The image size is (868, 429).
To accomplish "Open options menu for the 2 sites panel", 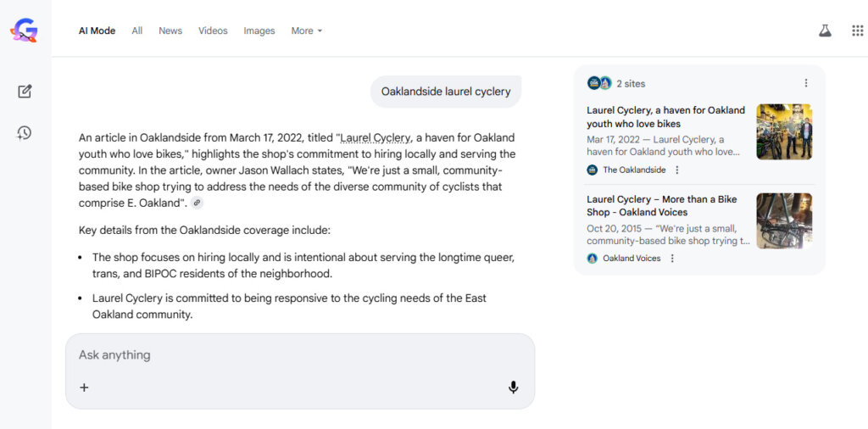I will (x=805, y=83).
